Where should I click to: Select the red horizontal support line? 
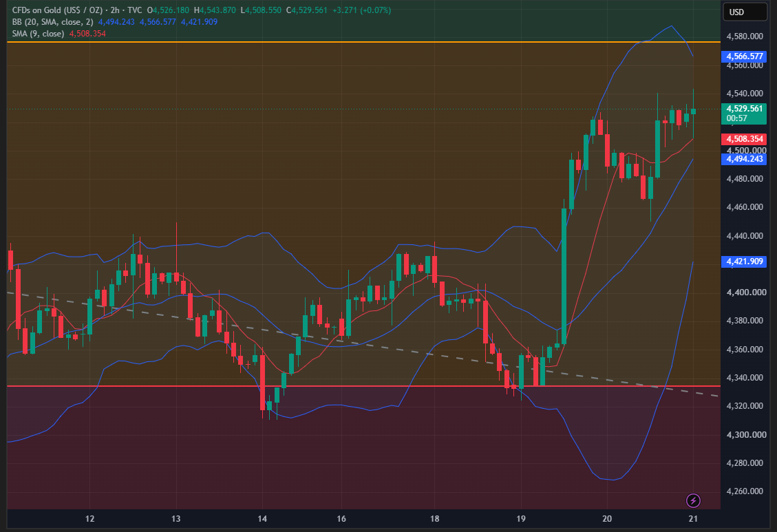click(363, 386)
